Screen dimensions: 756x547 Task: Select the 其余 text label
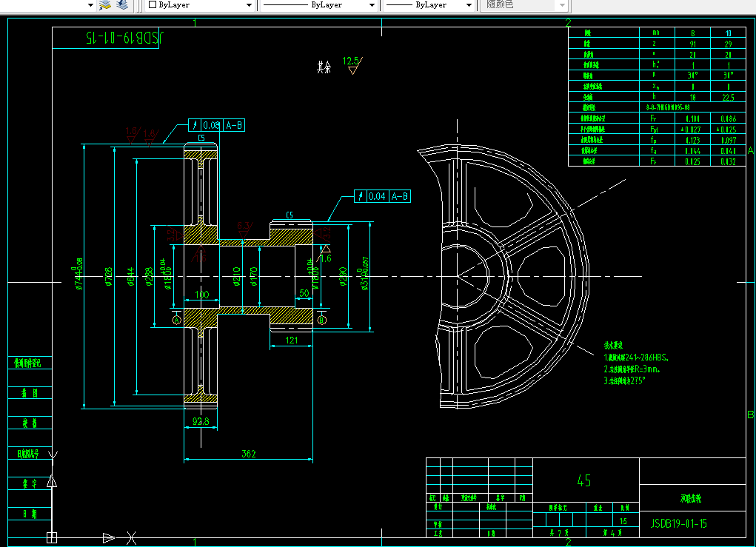click(x=324, y=67)
